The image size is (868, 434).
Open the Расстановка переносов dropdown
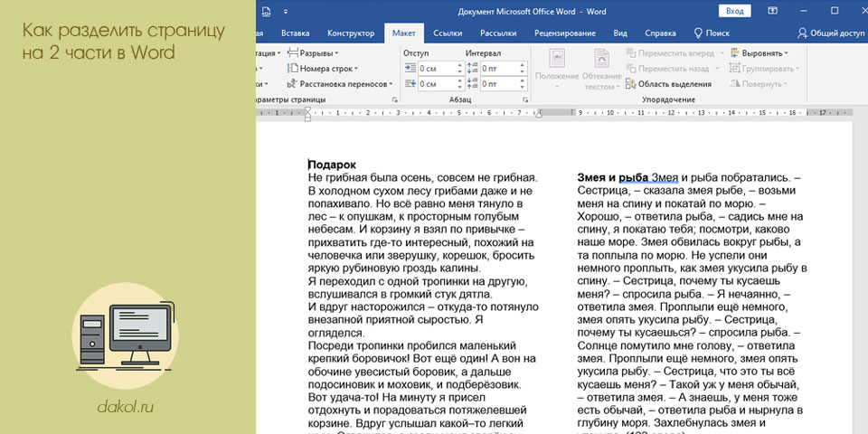(341, 84)
